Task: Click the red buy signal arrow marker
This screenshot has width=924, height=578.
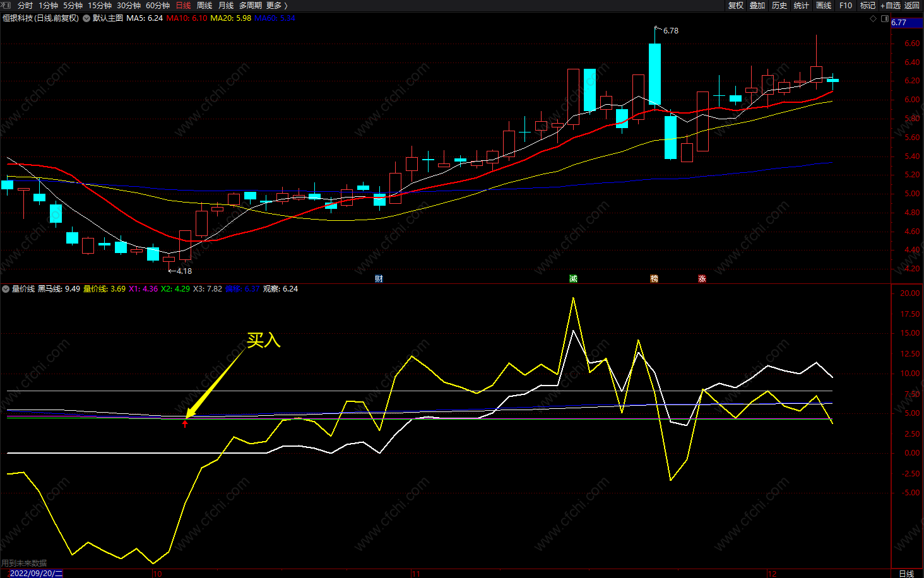Action: coord(185,424)
